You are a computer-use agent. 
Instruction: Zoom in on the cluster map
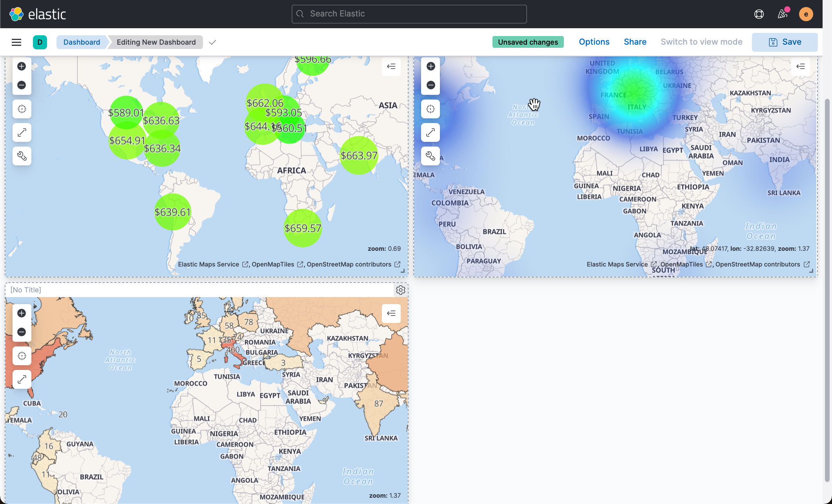22,66
